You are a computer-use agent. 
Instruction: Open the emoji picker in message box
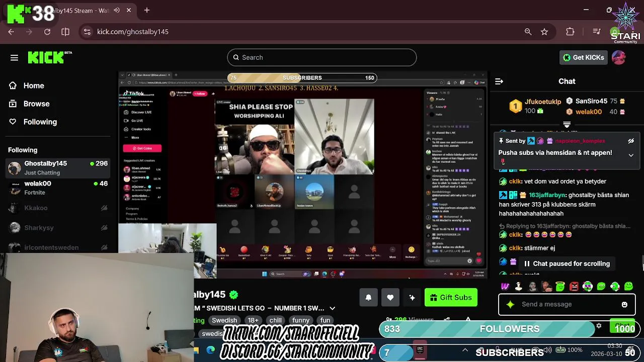(x=624, y=304)
